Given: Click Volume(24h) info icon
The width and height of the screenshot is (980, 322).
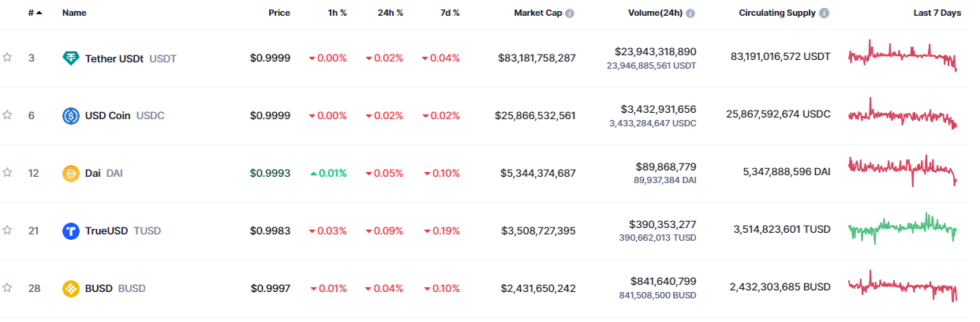Looking at the screenshot, I should (690, 13).
